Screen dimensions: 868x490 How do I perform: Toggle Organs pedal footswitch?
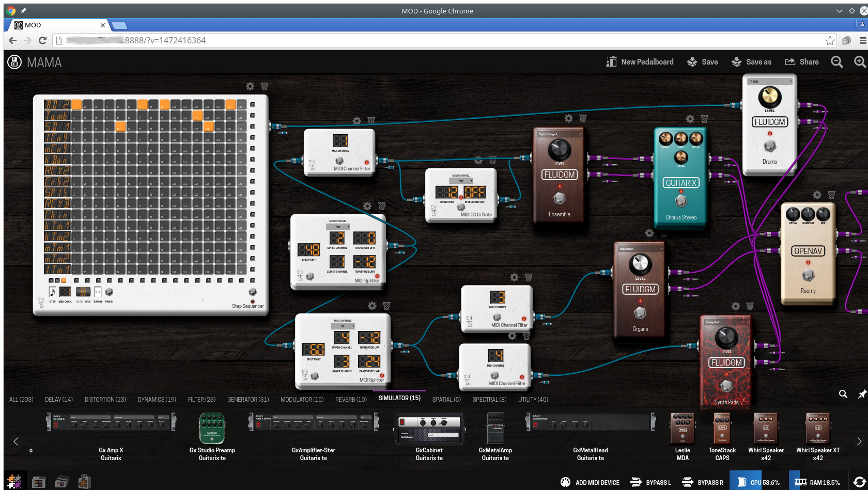click(x=640, y=312)
